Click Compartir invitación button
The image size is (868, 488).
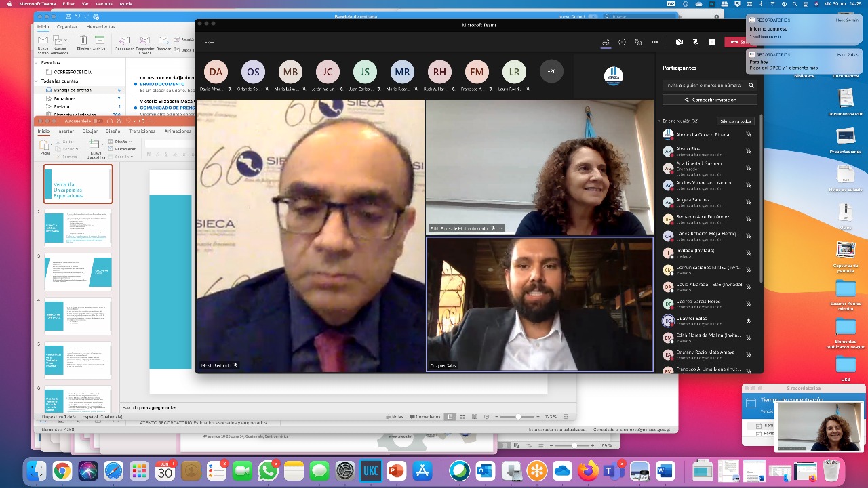(709, 100)
